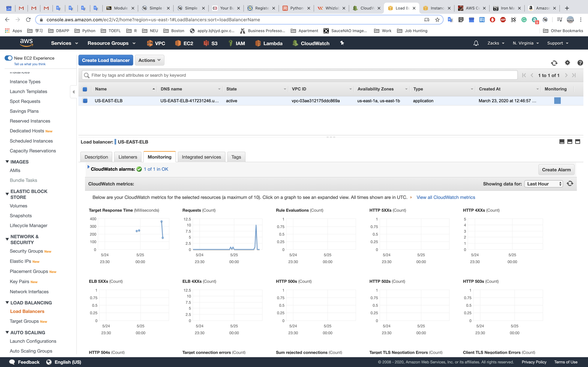588x367 pixels.
Task: Toggle the New EC2 Experience switch
Action: coord(9,58)
